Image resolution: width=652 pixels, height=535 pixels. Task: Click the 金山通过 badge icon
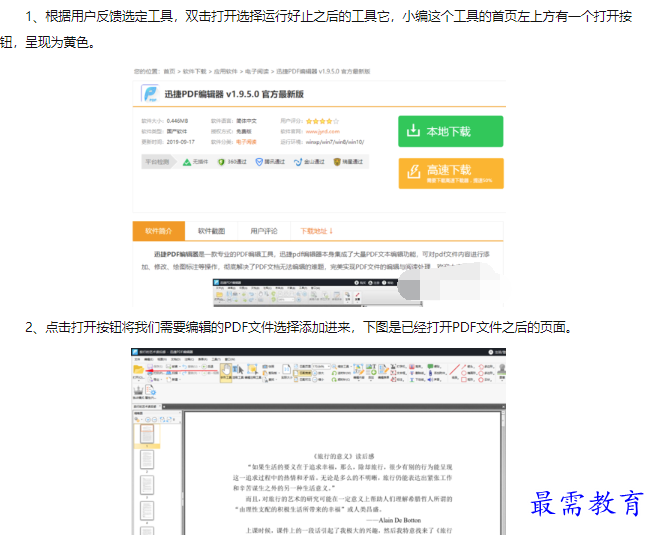pyautogui.click(x=298, y=162)
